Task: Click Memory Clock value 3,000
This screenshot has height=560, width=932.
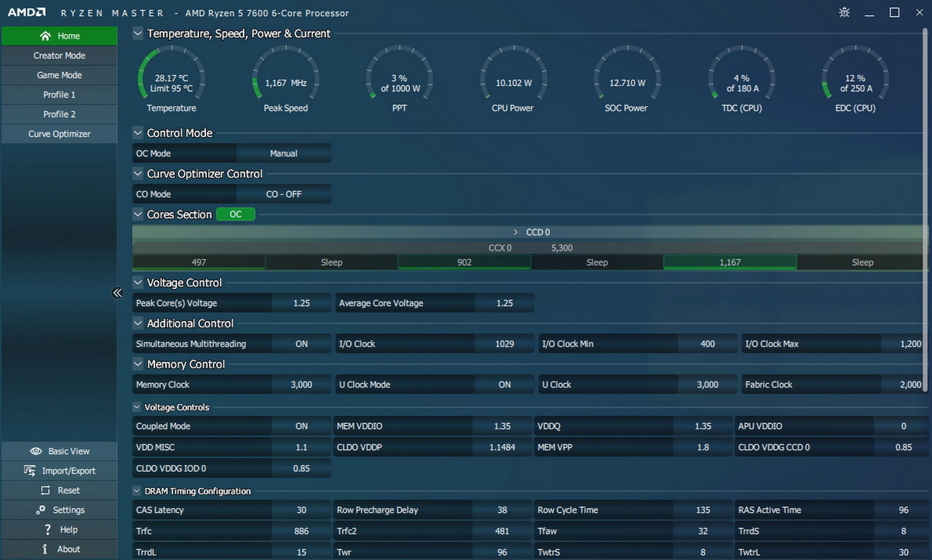Action: click(301, 384)
